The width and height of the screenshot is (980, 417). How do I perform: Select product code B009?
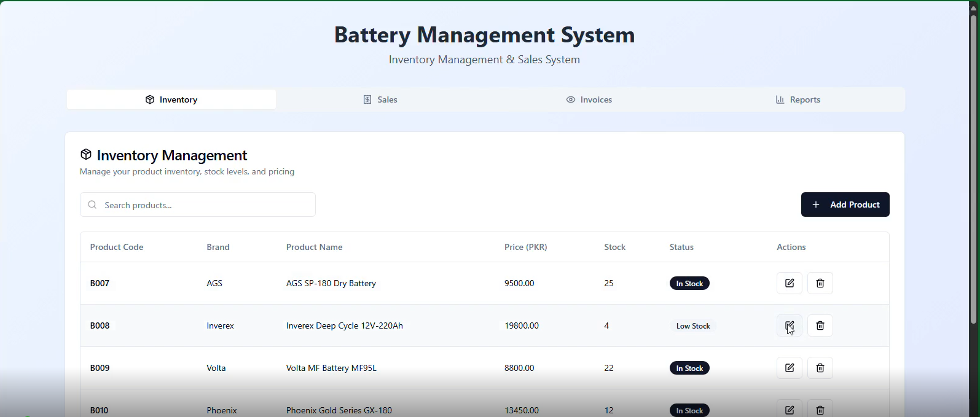tap(100, 368)
